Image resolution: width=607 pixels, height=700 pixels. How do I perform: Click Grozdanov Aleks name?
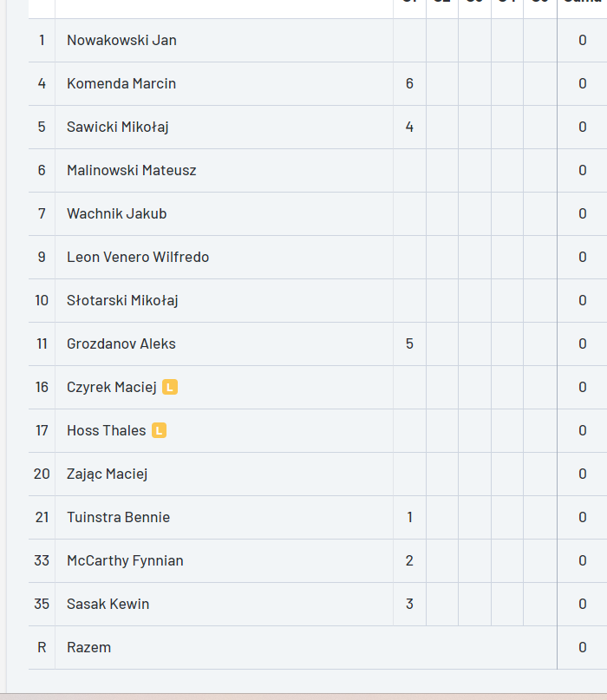[121, 343]
